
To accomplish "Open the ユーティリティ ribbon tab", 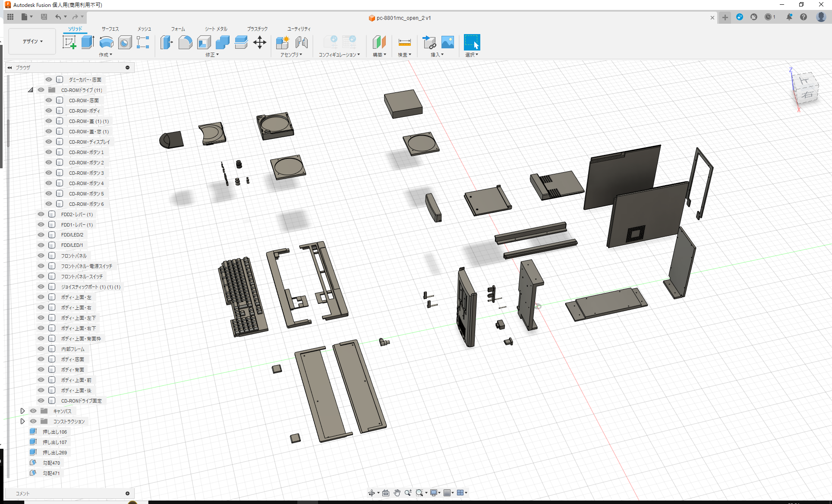I will tap(298, 28).
